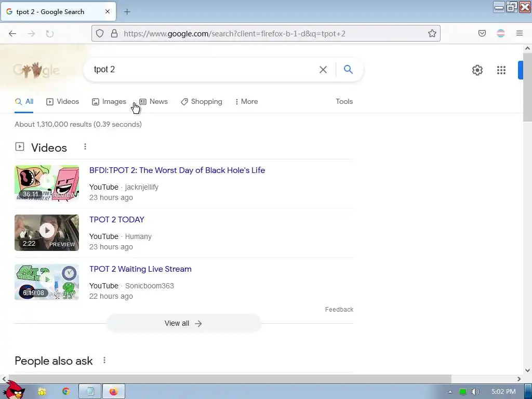Go back using the browser back arrow

(12, 34)
